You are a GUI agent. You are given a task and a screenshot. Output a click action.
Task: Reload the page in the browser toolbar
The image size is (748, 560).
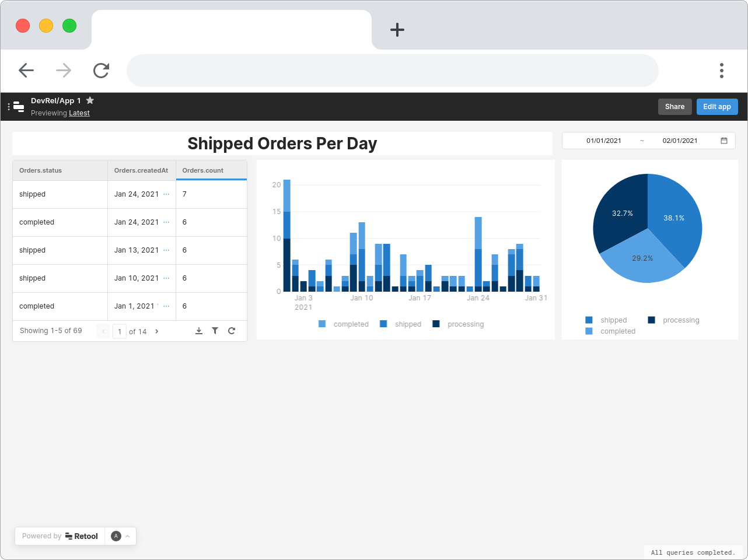tap(101, 70)
